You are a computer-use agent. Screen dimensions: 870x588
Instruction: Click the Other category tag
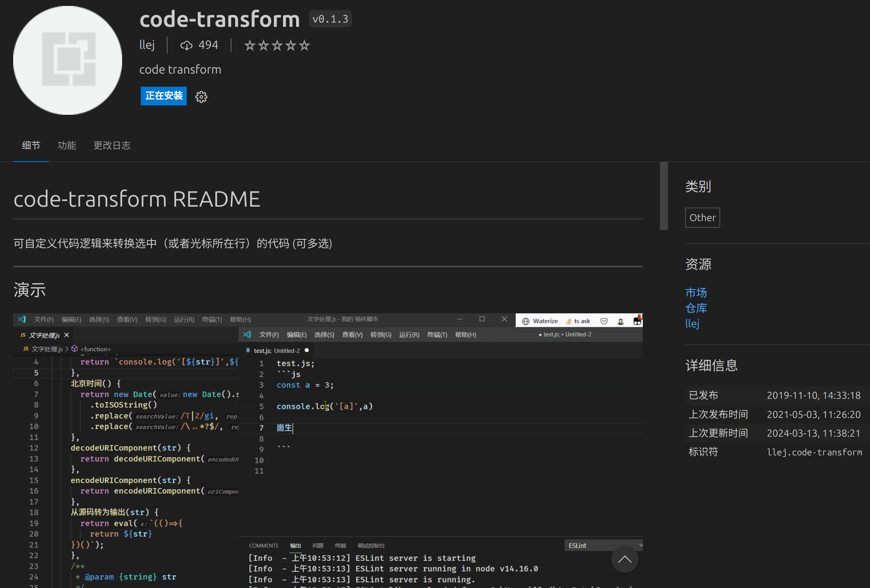point(702,218)
